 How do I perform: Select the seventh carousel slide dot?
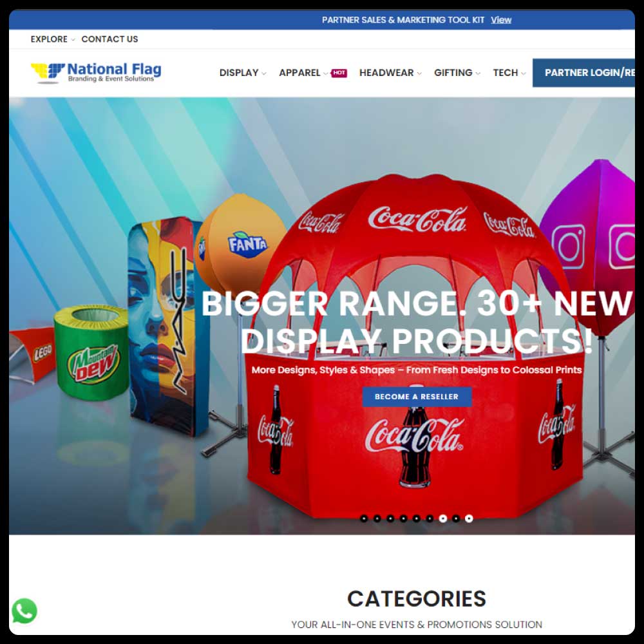pos(443,518)
